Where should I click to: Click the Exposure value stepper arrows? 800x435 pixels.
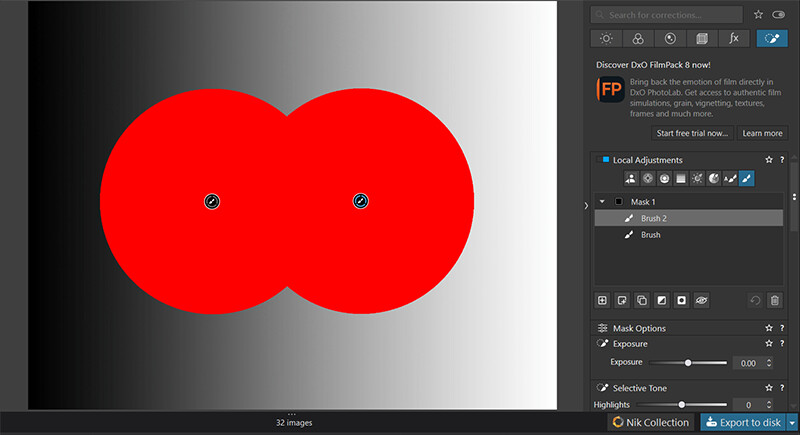click(769, 363)
